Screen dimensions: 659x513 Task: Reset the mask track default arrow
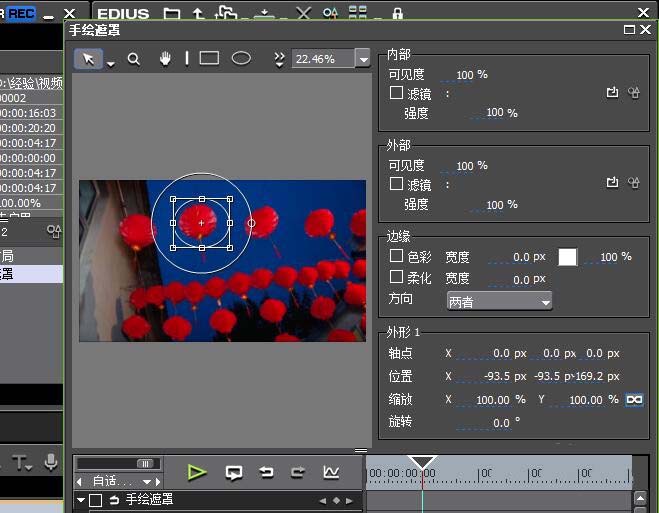tap(114, 500)
